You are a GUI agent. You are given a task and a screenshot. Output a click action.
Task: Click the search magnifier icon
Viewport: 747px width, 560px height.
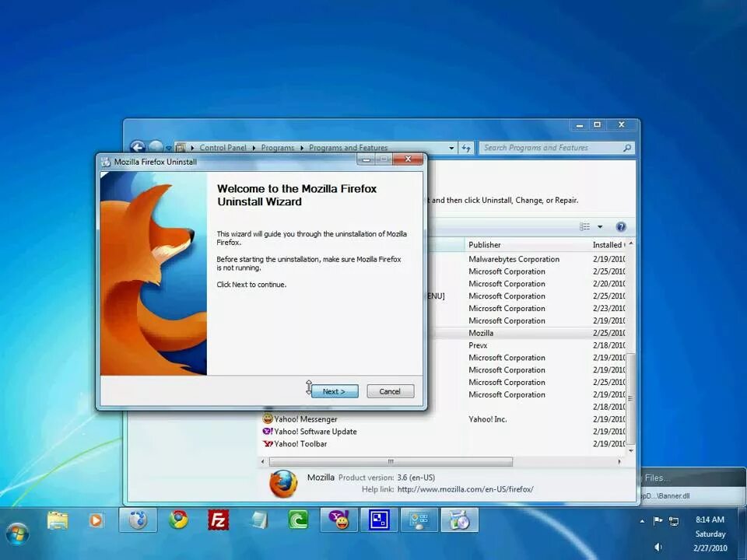(x=627, y=148)
